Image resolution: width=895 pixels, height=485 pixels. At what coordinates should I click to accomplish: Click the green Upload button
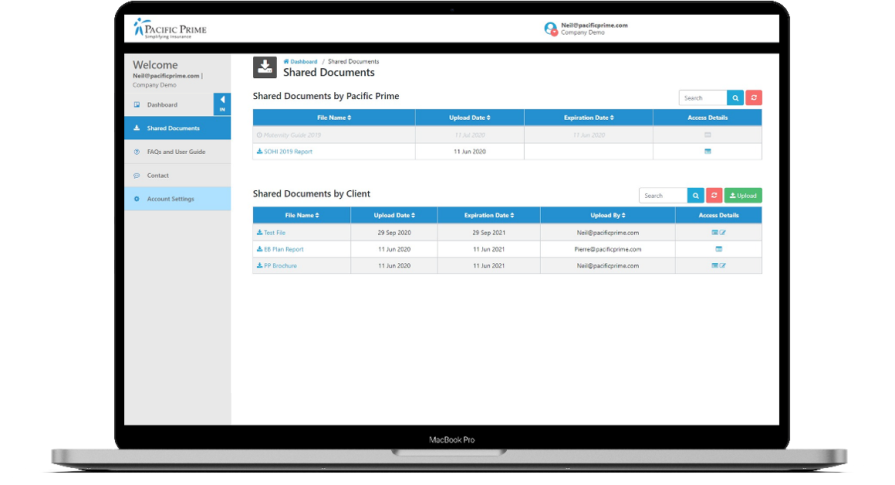(743, 196)
